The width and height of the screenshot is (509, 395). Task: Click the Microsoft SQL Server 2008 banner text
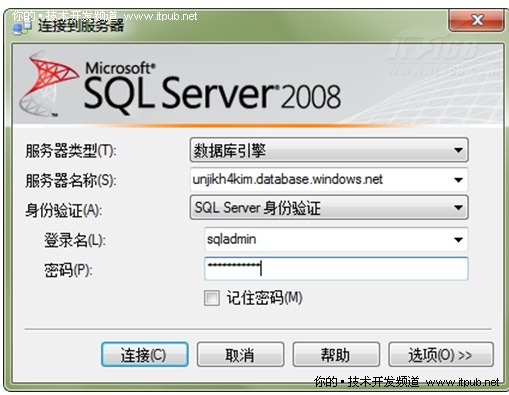(x=212, y=87)
